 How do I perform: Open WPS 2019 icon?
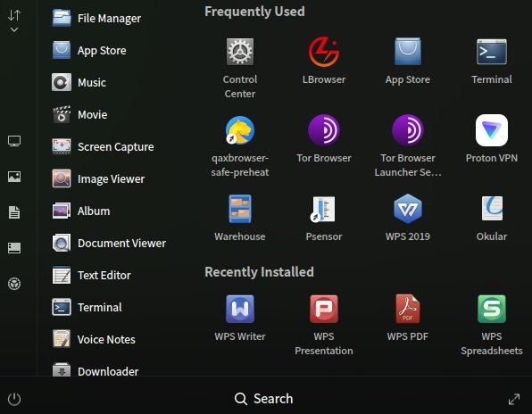[408, 209]
